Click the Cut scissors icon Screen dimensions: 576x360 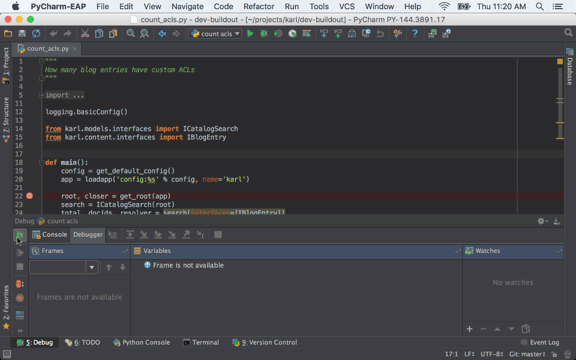click(85, 34)
